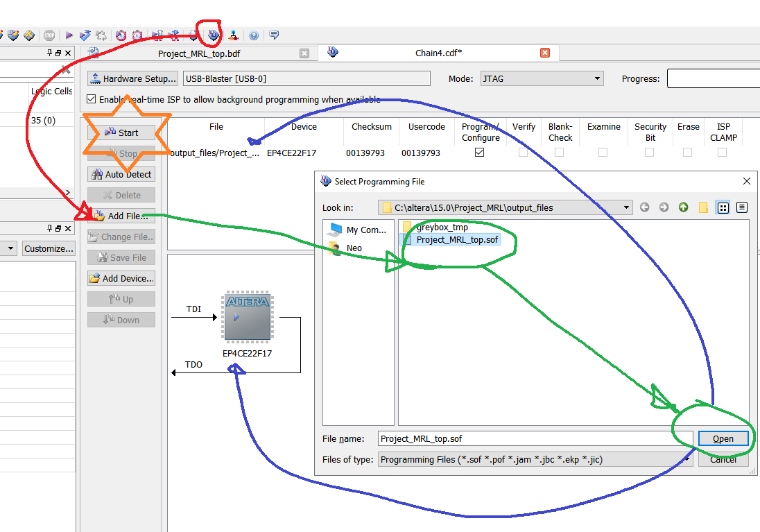Switch the file dialog to detail view
Image resolution: width=760 pixels, height=532 pixels.
click(x=741, y=207)
